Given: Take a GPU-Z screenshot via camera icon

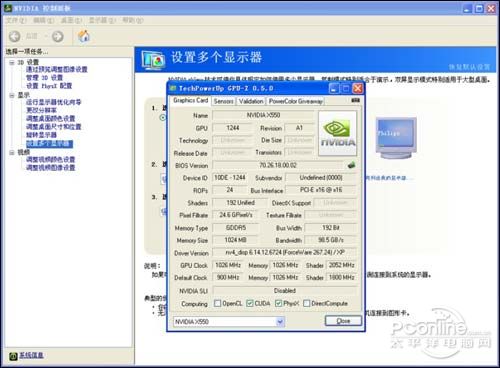Looking at the screenshot, I should coord(355,100).
